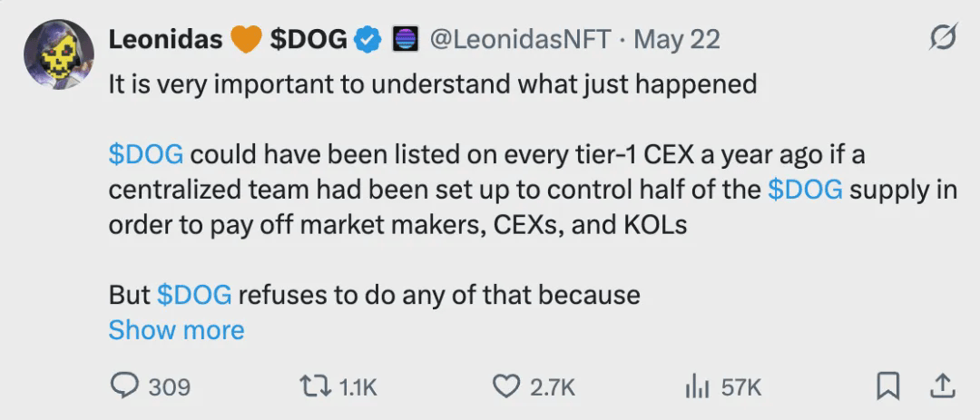Open $DOG cashtag before "supply in"
Screen dimensions: 980x420
pos(806,190)
